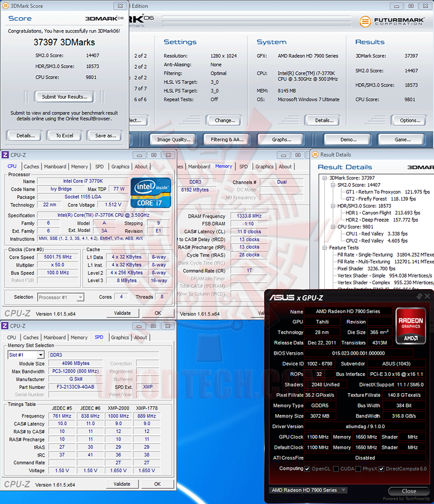The width and height of the screenshot is (434, 504).
Task: Click GPU Clock 1100 MHz field
Action: click(x=318, y=437)
